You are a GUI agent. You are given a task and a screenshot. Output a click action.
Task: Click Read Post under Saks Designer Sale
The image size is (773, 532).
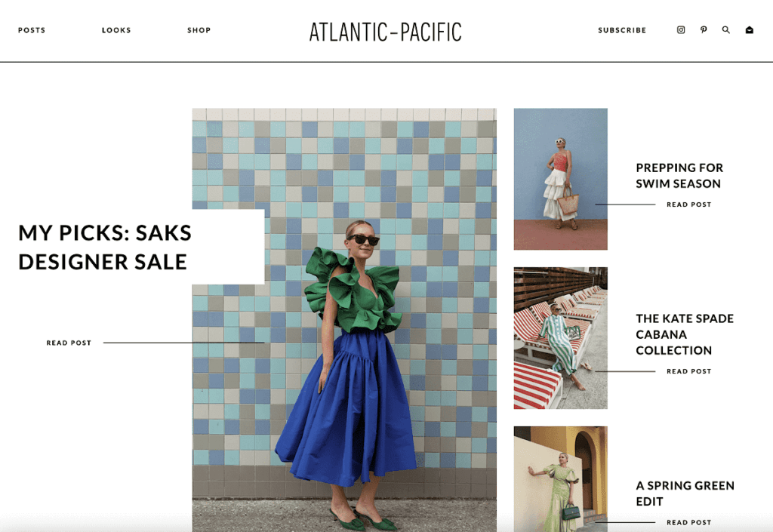[69, 343]
